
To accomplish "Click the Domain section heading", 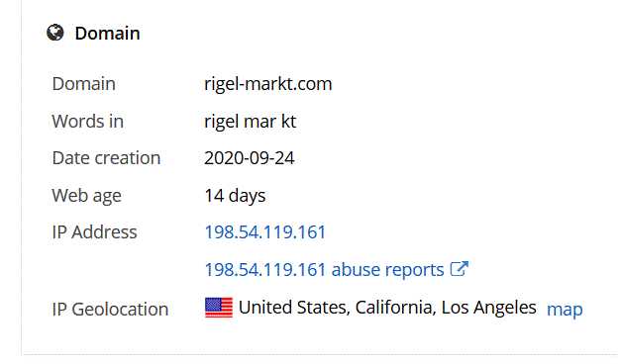I will click(x=107, y=33).
